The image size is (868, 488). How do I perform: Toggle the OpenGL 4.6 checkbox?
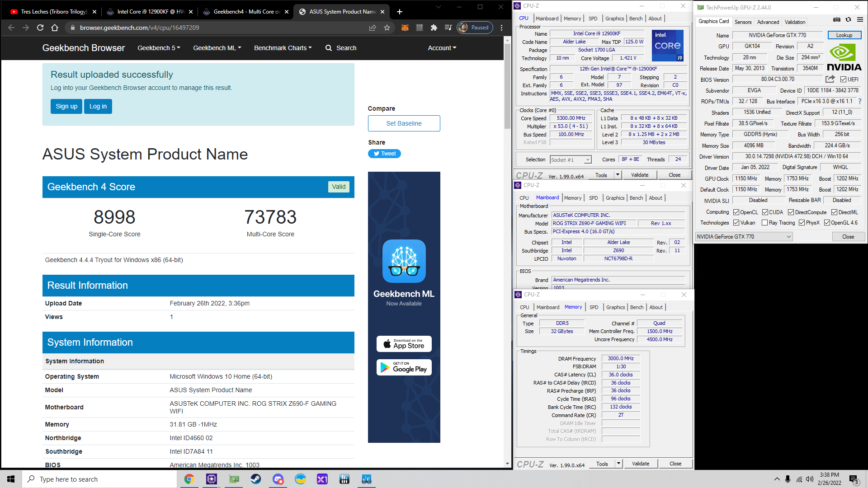point(827,223)
